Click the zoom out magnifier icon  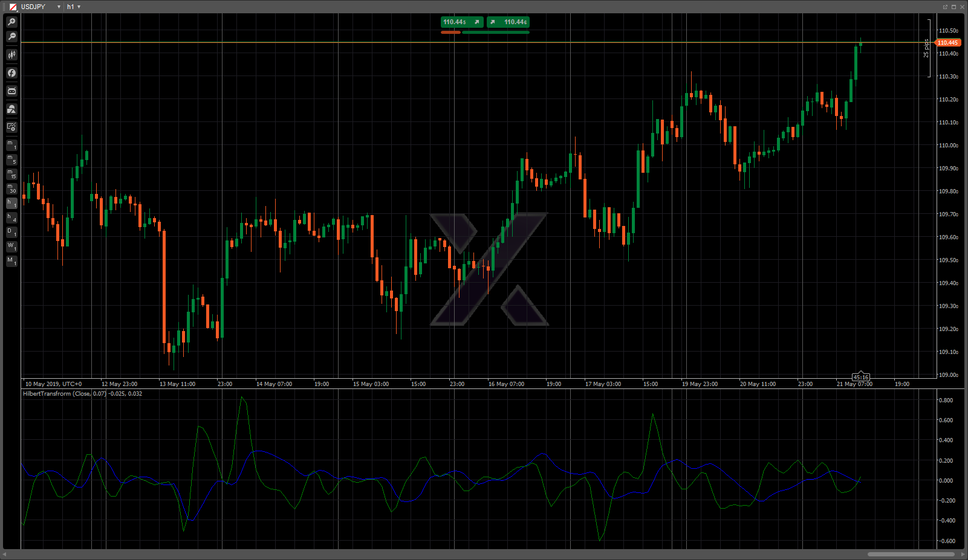click(11, 37)
